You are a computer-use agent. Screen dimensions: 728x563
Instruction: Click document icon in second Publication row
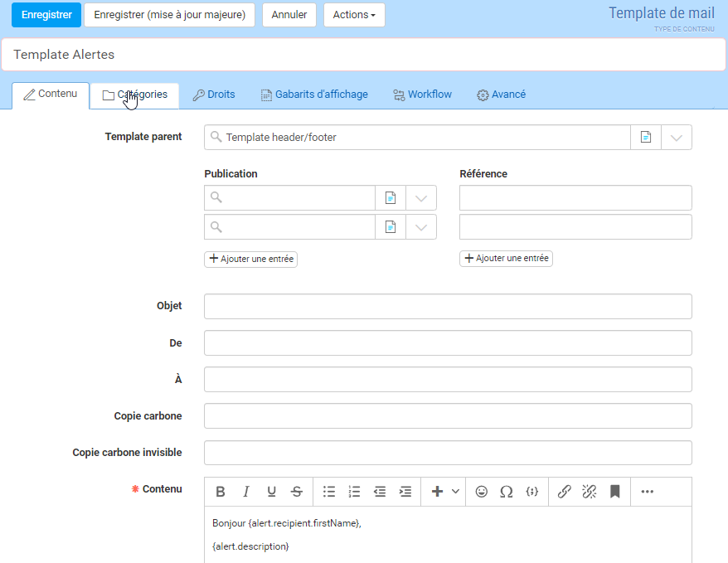(x=391, y=227)
